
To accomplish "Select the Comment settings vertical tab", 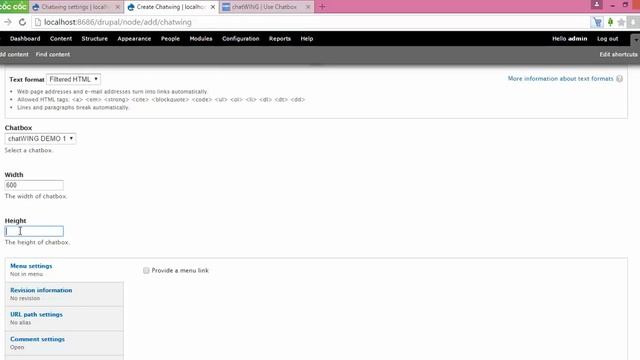I will [x=64, y=343].
